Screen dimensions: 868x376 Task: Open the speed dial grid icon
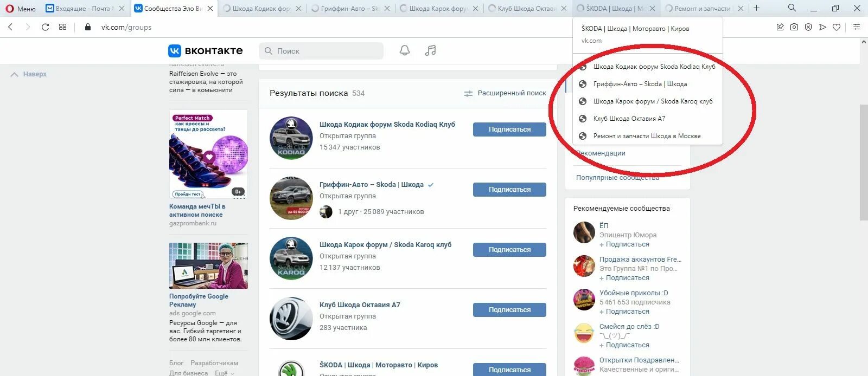[x=63, y=27]
